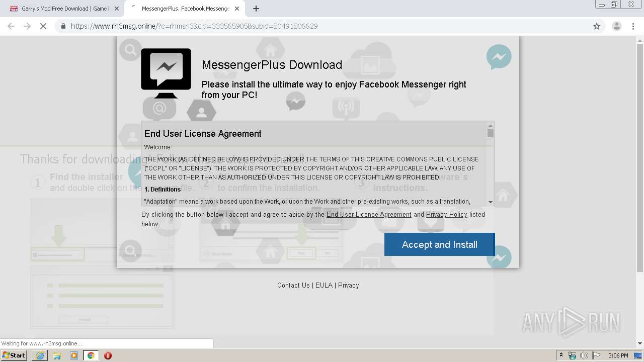644x362 pixels.
Task: Show hidden system tray icons
Action: 561,355
